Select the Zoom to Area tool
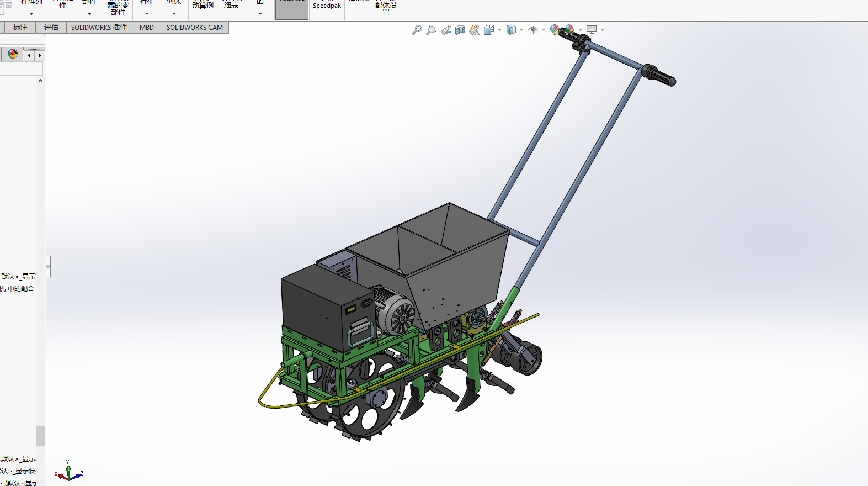This screenshot has height=486, width=868. (x=432, y=30)
